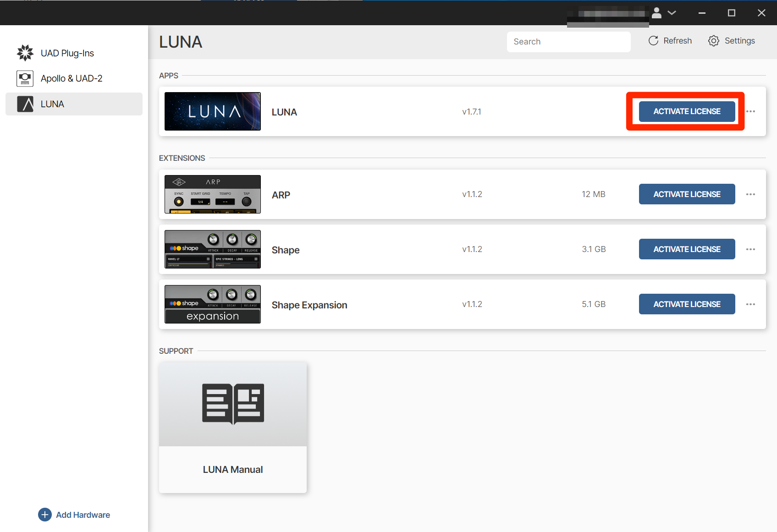Click the Shape extension thumbnail
Viewport: 777px width, 532px height.
tap(213, 249)
